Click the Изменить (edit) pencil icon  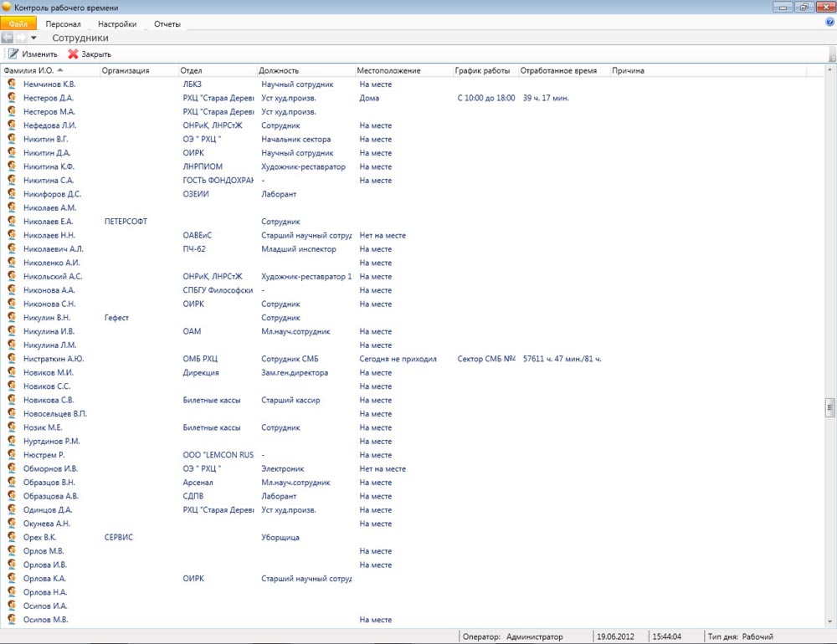coord(13,54)
